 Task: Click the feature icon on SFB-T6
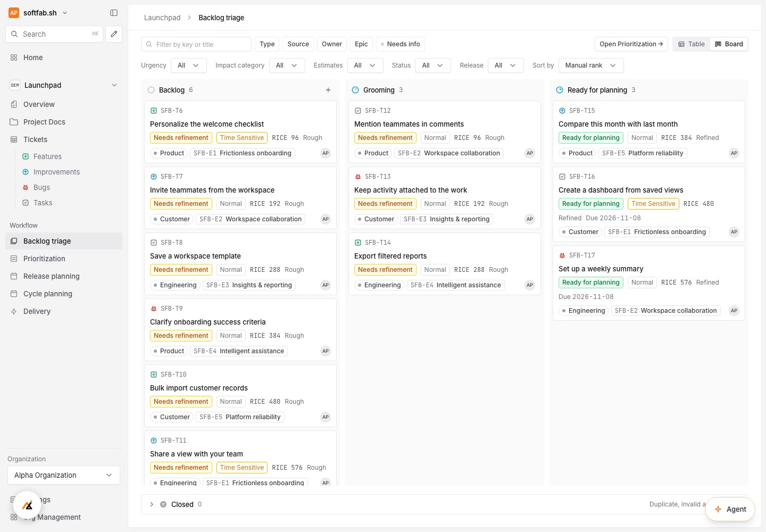click(x=154, y=111)
